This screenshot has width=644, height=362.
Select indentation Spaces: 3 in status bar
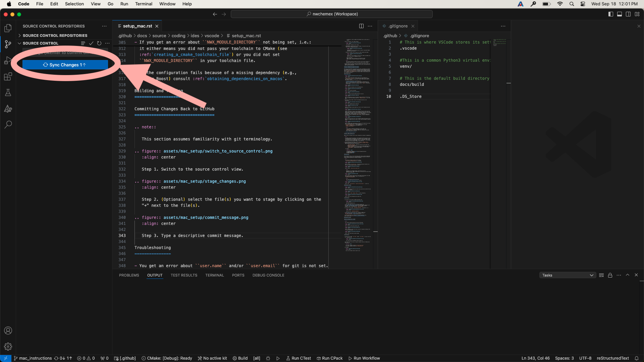coord(564,358)
